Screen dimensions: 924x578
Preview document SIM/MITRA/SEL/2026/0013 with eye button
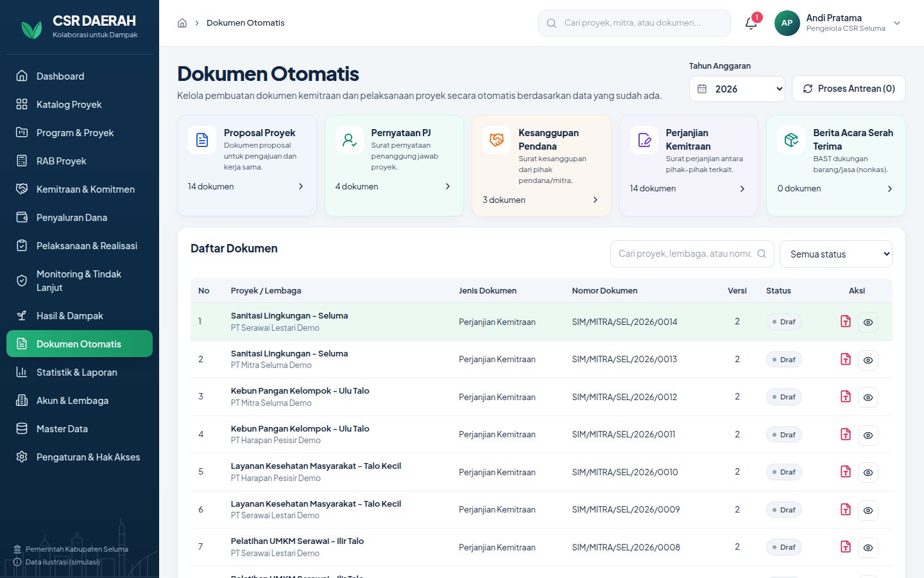pos(868,360)
